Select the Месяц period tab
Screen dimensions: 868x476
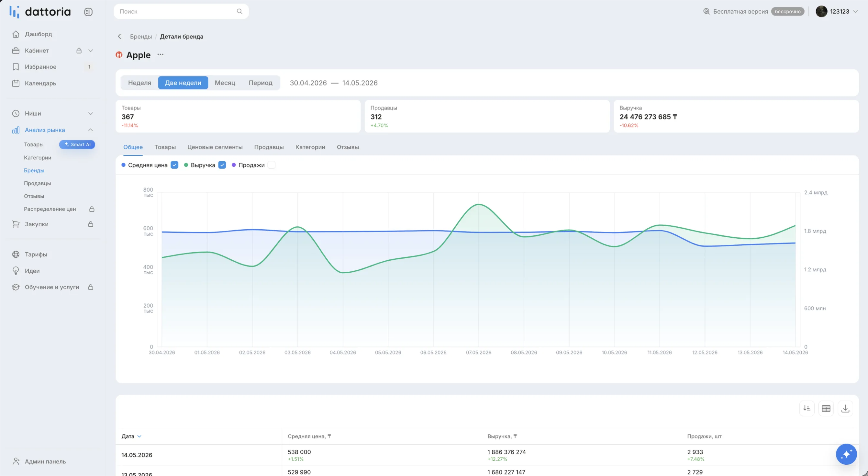[225, 83]
